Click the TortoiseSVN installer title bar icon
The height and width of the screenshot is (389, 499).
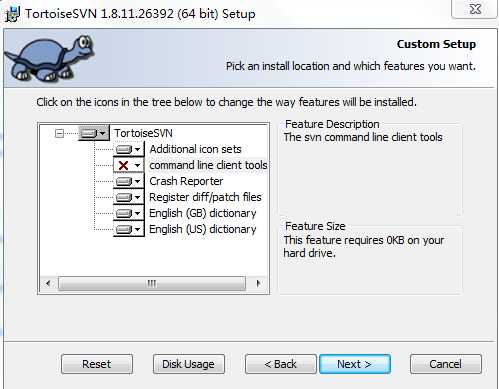tap(13, 14)
